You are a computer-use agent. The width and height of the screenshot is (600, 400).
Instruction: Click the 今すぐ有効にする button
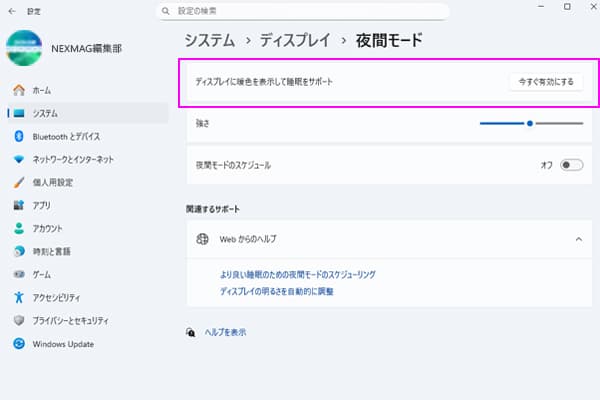[546, 82]
